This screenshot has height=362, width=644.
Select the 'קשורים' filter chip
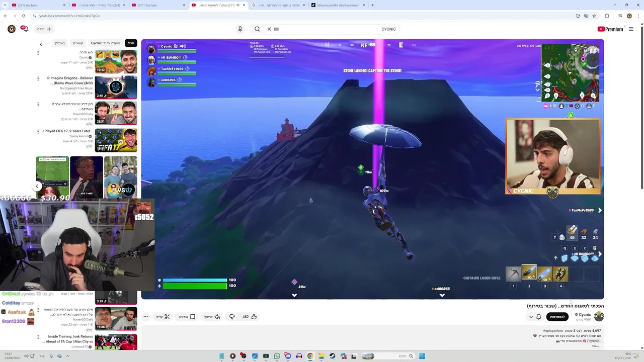point(78,43)
